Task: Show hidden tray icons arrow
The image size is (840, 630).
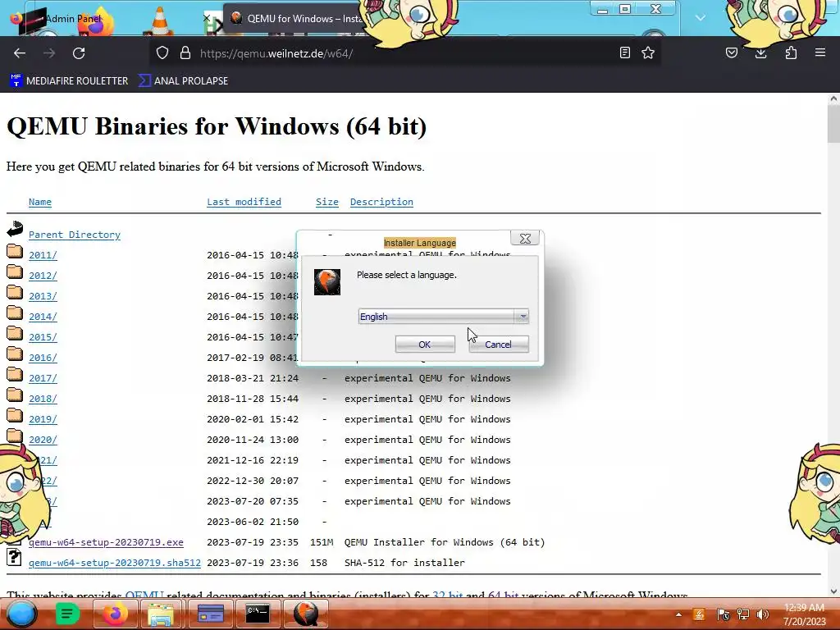Action: tap(678, 615)
